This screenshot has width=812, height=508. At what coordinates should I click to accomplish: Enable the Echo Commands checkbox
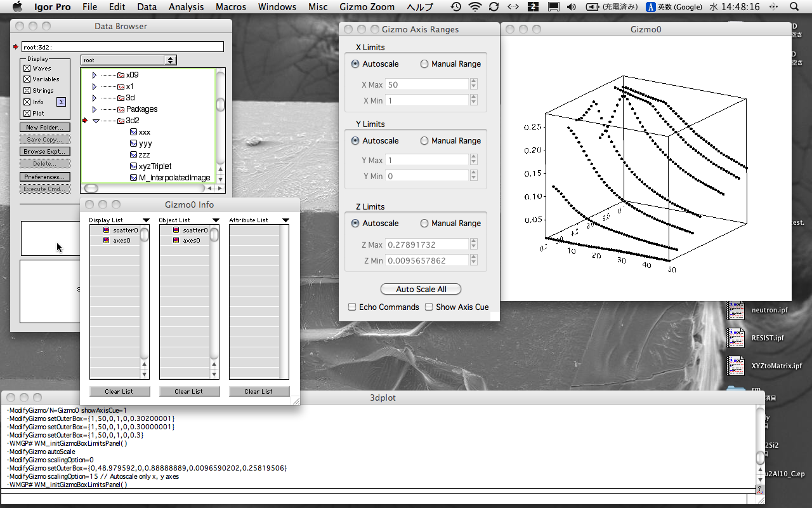[x=352, y=307]
